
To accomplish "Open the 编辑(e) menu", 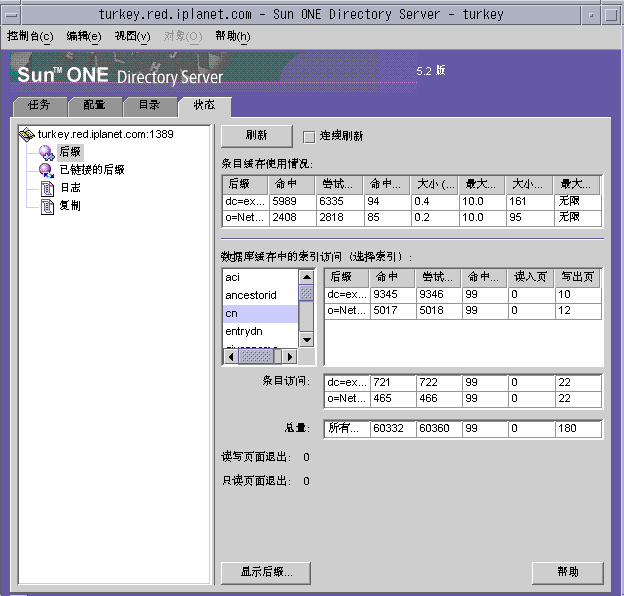I will (x=84, y=37).
